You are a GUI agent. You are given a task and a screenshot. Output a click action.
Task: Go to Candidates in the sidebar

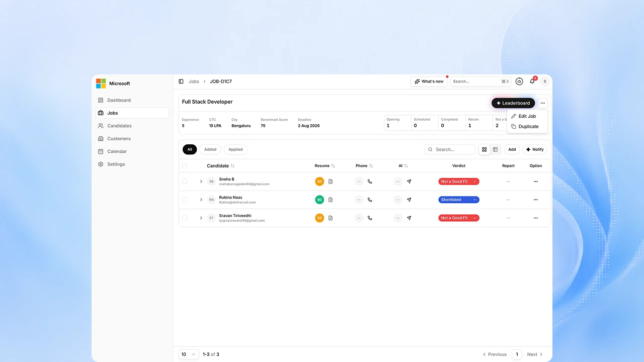132,126
